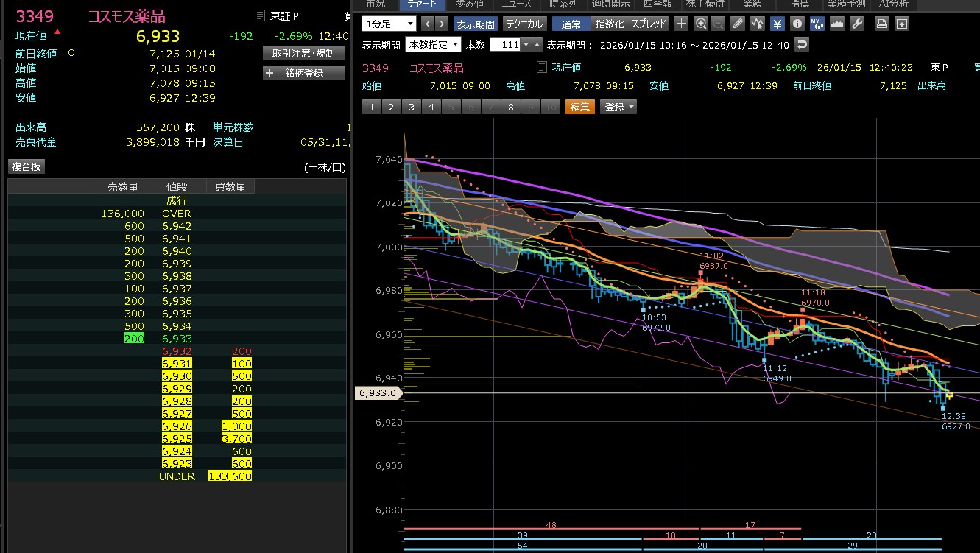The height and width of the screenshot is (553, 980).
Task: Click the 銘柄登録 button
Action: coord(304,73)
